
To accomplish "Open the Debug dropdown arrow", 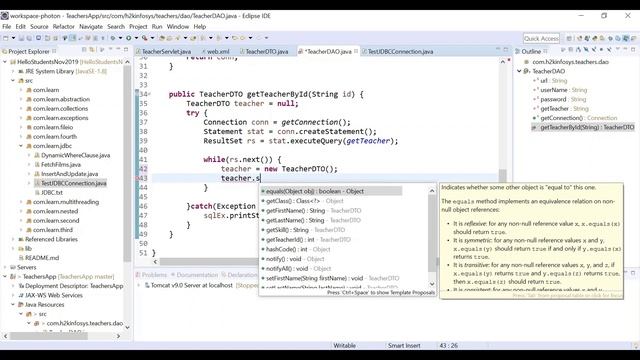I will click(120, 38).
